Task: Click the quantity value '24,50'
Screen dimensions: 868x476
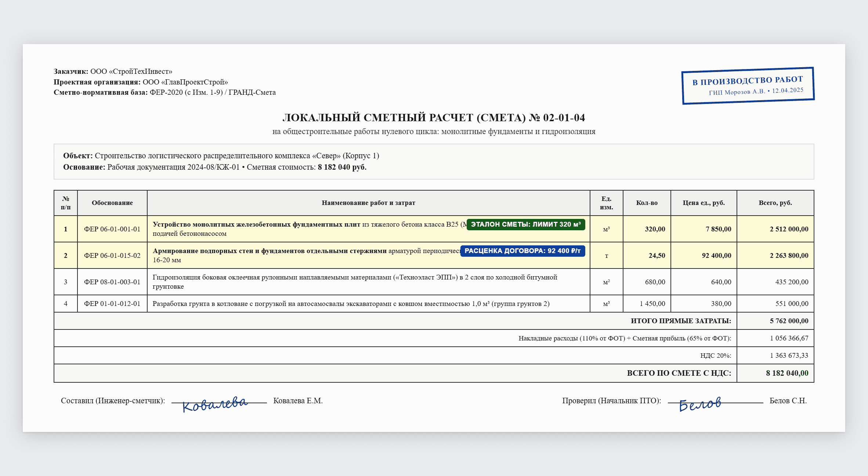Action: tap(657, 255)
